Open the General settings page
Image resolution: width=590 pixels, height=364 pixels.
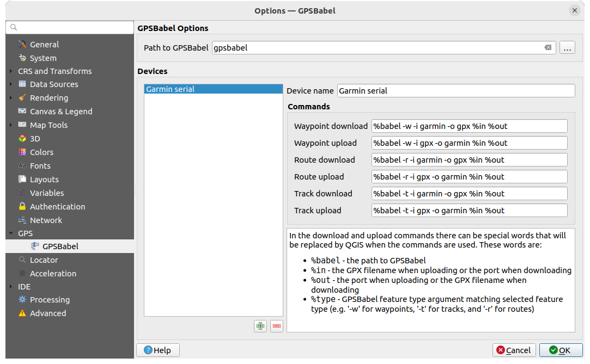(x=44, y=45)
